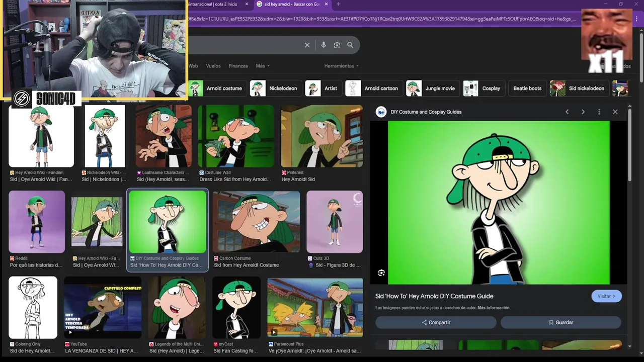Viewport: 644px width, 362px height.
Task: Click the large Sid preview image
Action: pyautogui.click(x=499, y=203)
